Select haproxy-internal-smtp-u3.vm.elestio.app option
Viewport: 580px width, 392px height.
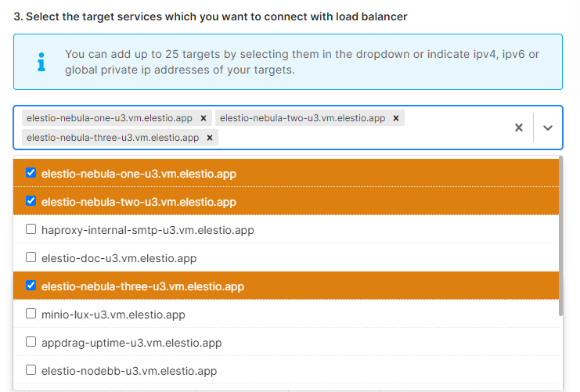click(x=147, y=230)
